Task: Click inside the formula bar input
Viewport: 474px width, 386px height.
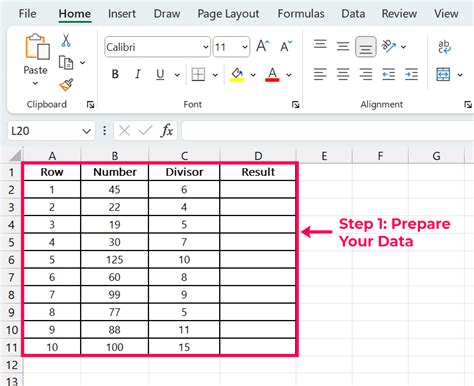Action: click(x=328, y=131)
